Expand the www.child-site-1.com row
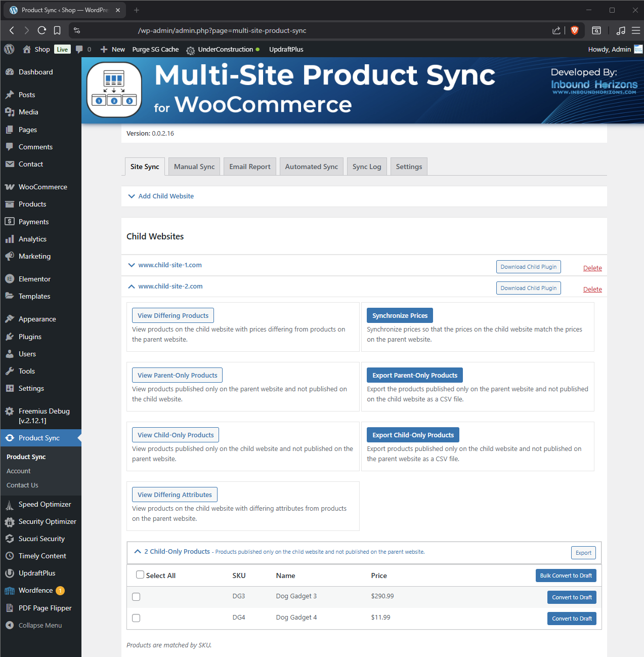Image resolution: width=644 pixels, height=657 pixels. click(170, 265)
